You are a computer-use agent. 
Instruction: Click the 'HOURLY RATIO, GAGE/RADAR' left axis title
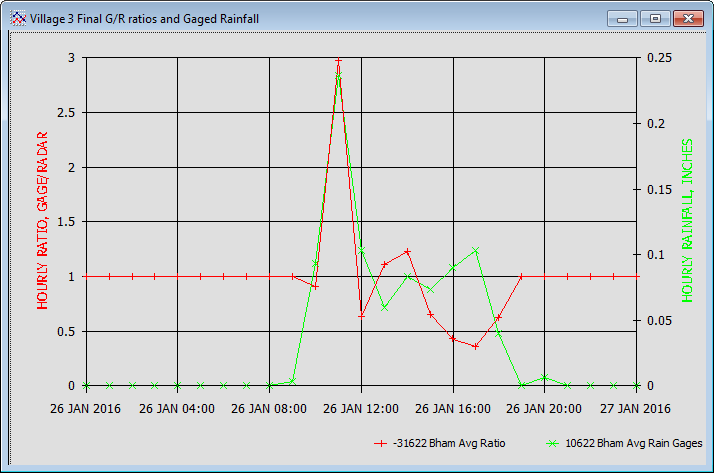(44, 221)
